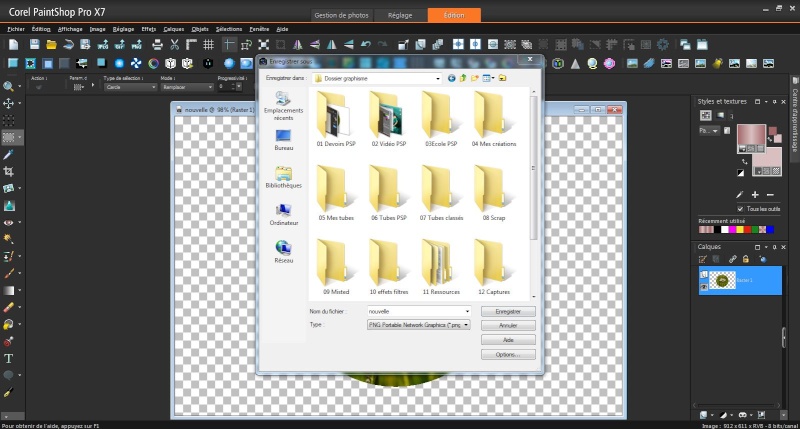Click the swap materials arrows icon

click(x=744, y=162)
